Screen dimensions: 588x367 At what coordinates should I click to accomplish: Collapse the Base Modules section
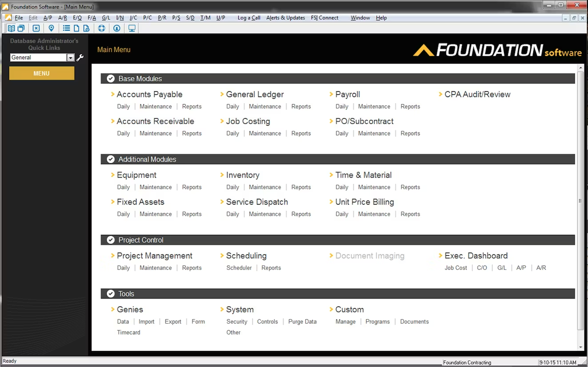click(x=110, y=78)
